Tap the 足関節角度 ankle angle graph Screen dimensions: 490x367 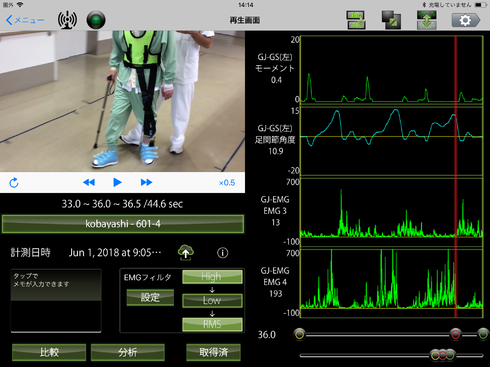392,141
